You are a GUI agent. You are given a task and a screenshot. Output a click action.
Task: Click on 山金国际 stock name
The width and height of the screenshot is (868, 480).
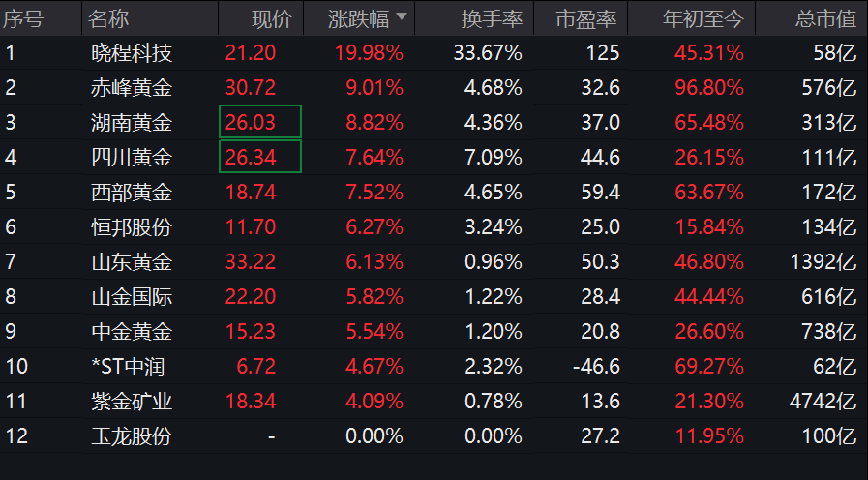tap(131, 296)
